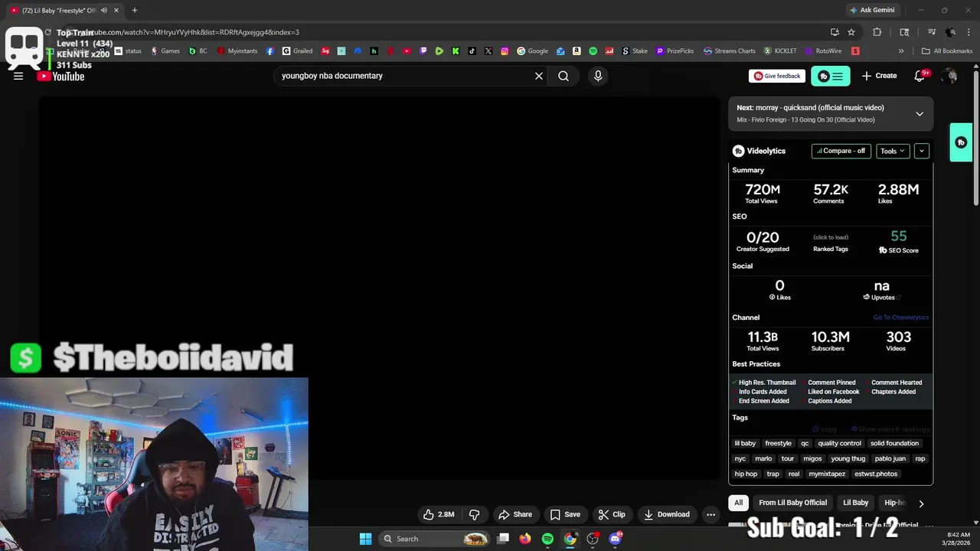This screenshot has width=980, height=551.
Task: Start voice search with the microphone
Action: (x=598, y=76)
